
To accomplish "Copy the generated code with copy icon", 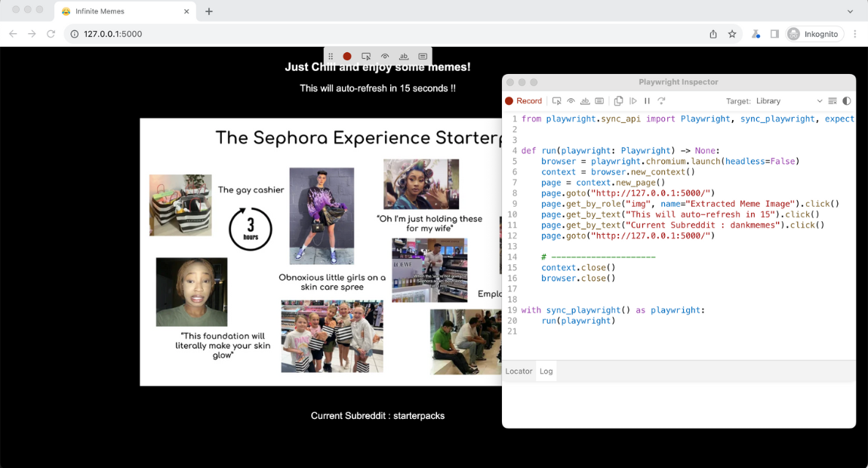I will 618,101.
